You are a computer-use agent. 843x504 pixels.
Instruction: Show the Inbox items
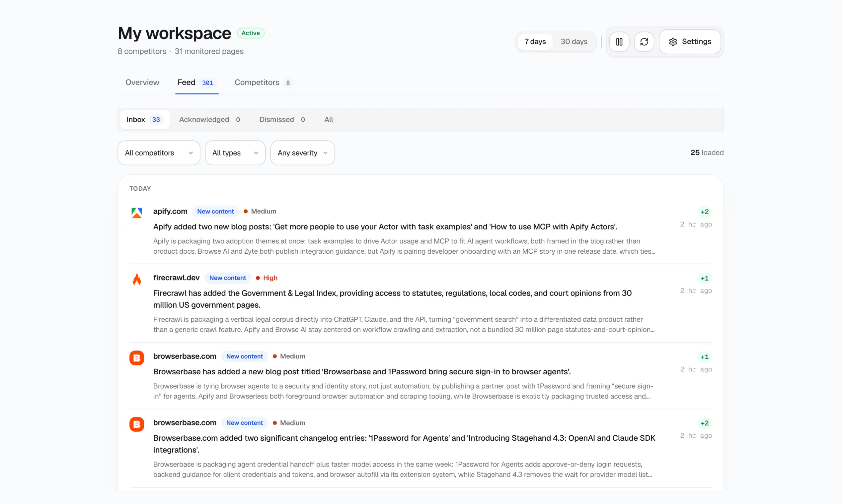(144, 120)
